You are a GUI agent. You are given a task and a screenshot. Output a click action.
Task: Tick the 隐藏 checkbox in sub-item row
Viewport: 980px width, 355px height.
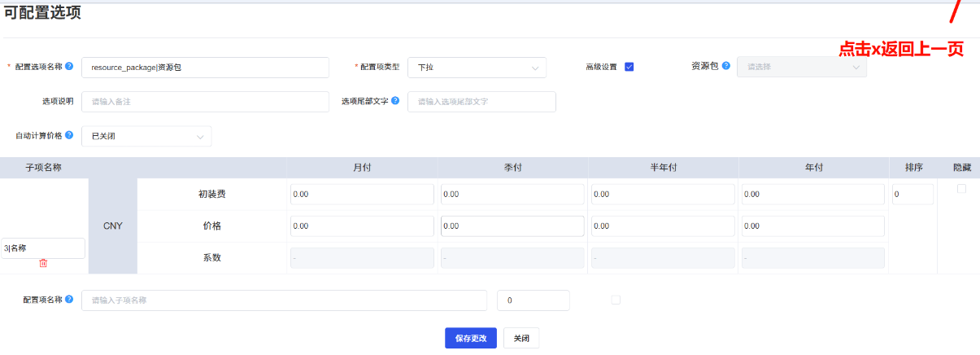coord(961,189)
